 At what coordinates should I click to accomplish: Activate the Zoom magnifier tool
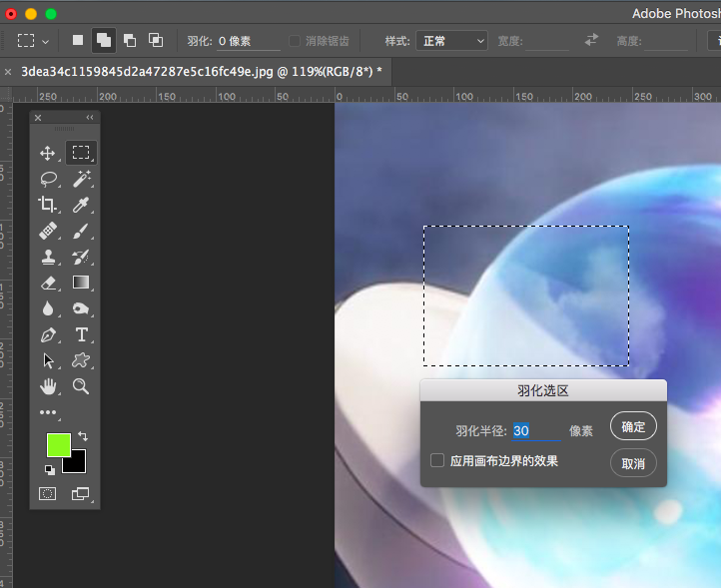pos(81,386)
